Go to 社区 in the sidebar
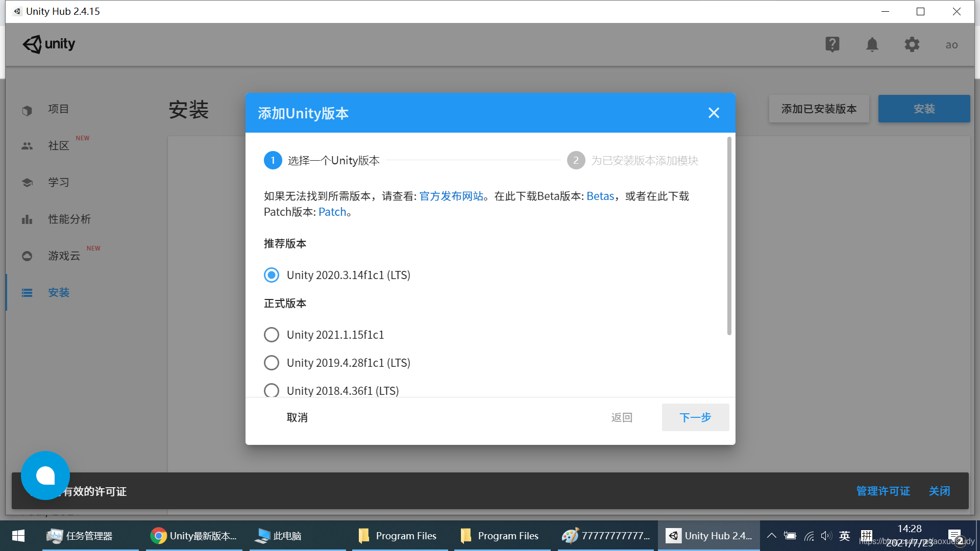Viewport: 980px width, 551px height. pyautogui.click(x=59, y=145)
